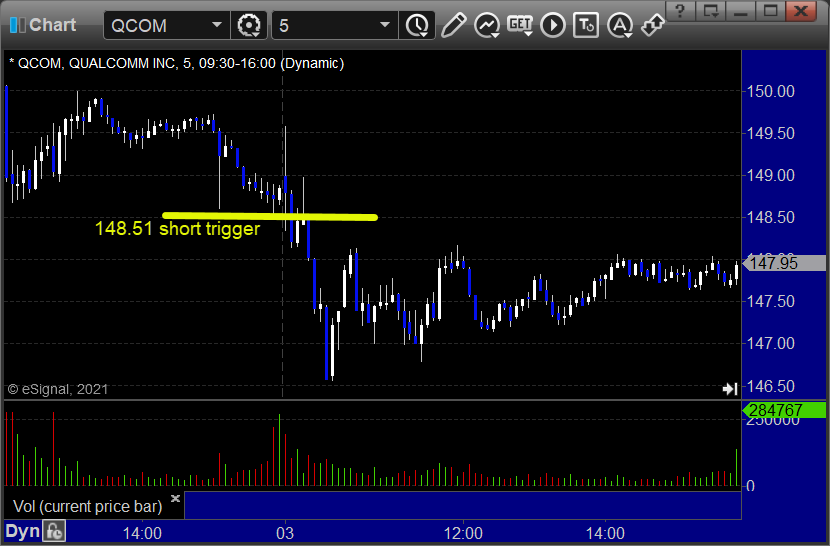Open the circled A alerts icon

click(x=620, y=25)
